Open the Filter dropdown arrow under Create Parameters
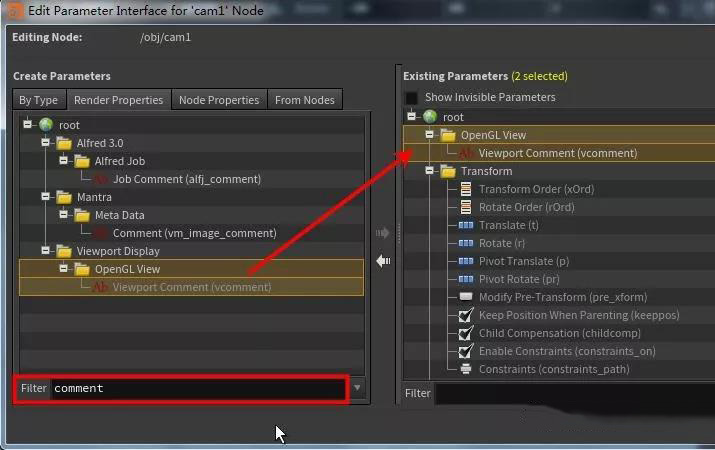Viewport: 715px width, 450px height. [x=357, y=388]
